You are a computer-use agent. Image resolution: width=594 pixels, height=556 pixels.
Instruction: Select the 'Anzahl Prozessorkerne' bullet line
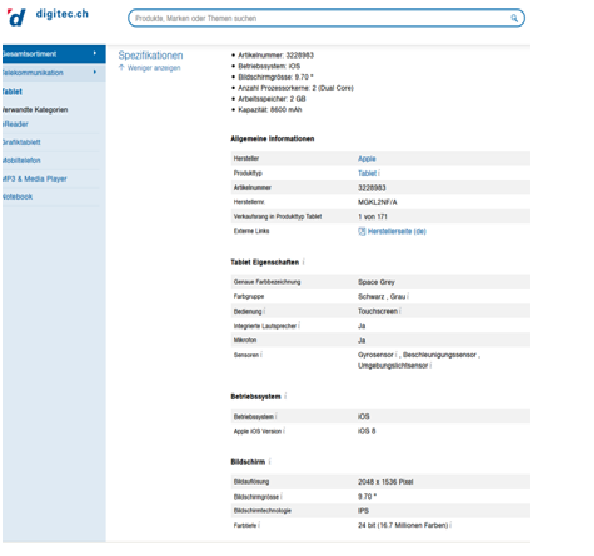(x=295, y=88)
